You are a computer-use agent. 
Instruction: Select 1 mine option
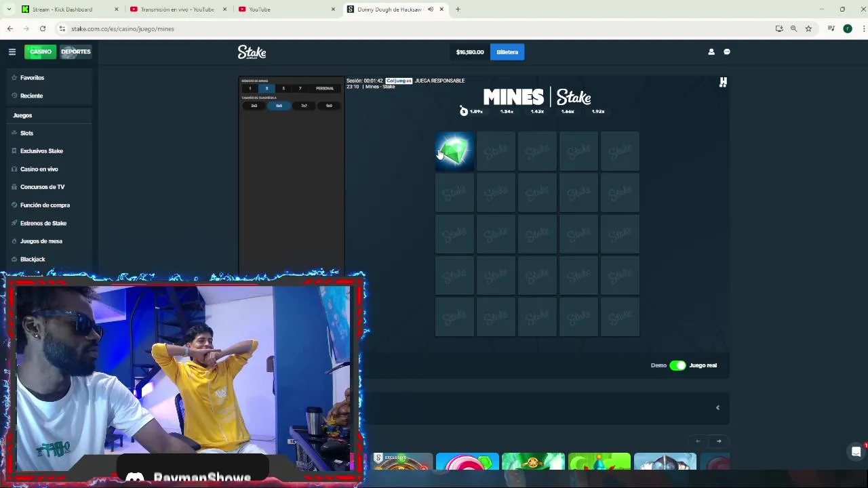[250, 88]
